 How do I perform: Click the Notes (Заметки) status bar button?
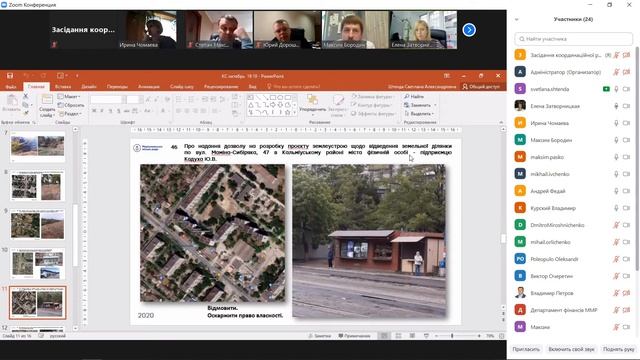pyautogui.click(x=320, y=336)
